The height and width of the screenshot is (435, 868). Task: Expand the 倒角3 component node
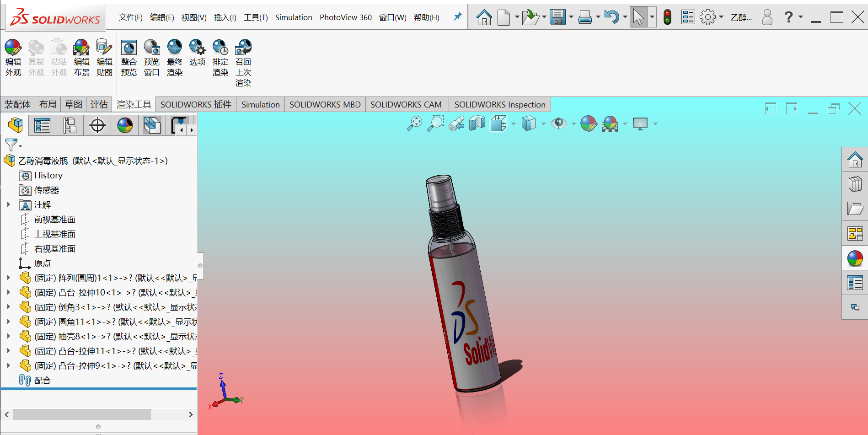9,307
